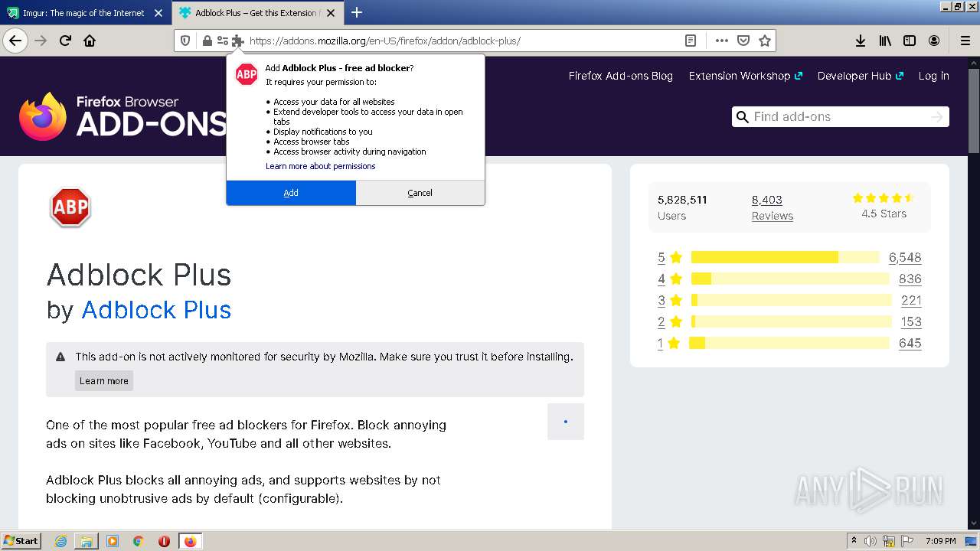980x551 pixels.
Task: Cancel the add-on installation prompt
Action: click(x=420, y=193)
